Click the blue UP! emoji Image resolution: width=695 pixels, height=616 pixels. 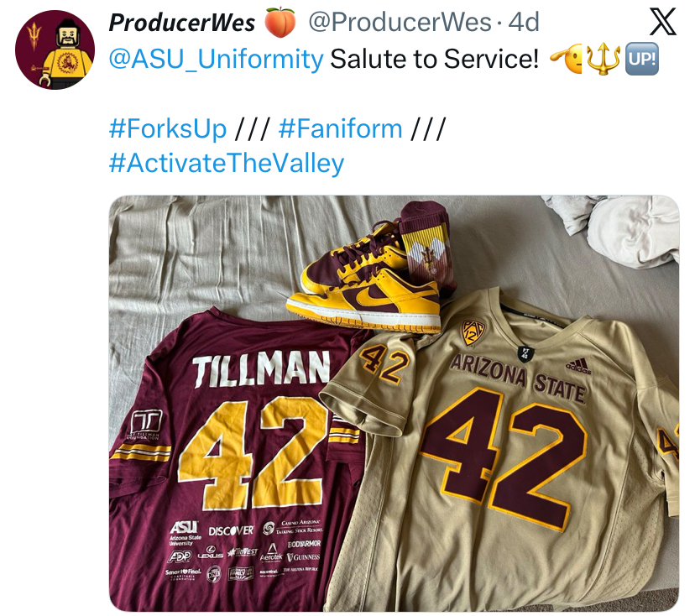click(642, 60)
